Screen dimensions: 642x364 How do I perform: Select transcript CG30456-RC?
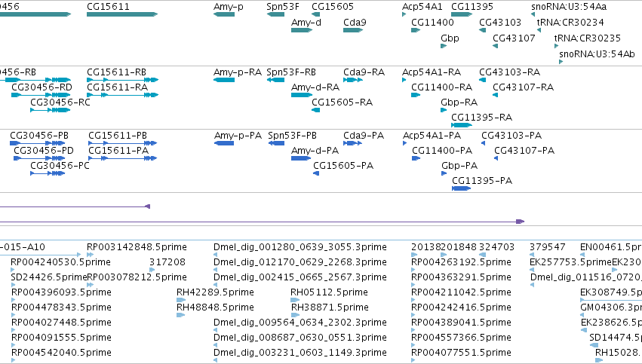(51, 110)
